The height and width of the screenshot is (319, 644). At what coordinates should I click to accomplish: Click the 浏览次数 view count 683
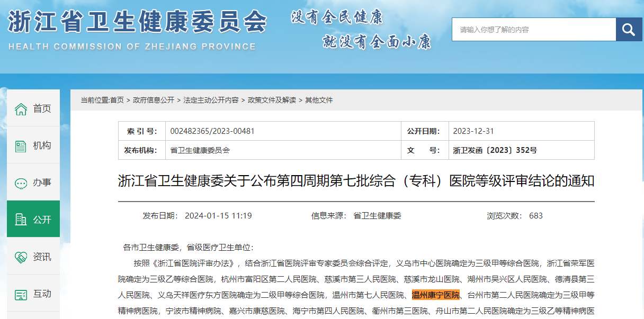click(535, 216)
